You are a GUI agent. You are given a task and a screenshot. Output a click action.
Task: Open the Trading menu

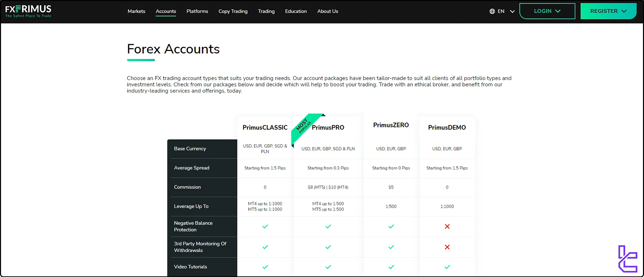266,11
